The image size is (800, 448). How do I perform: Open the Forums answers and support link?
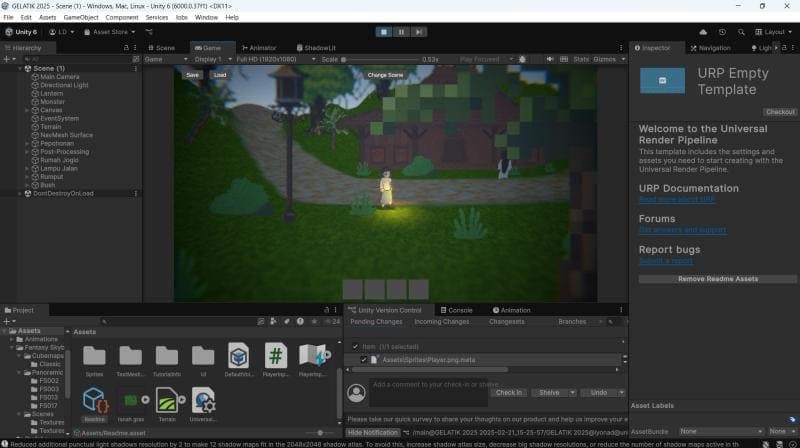pos(682,230)
